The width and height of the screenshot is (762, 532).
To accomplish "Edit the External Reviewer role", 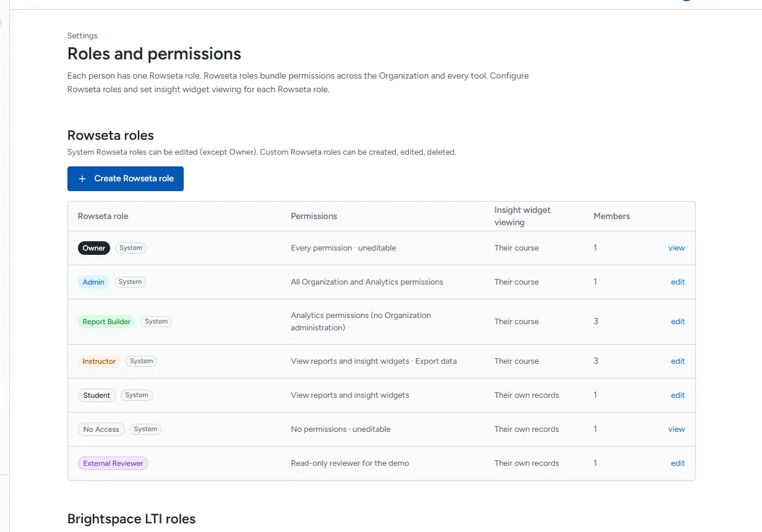I will (678, 463).
